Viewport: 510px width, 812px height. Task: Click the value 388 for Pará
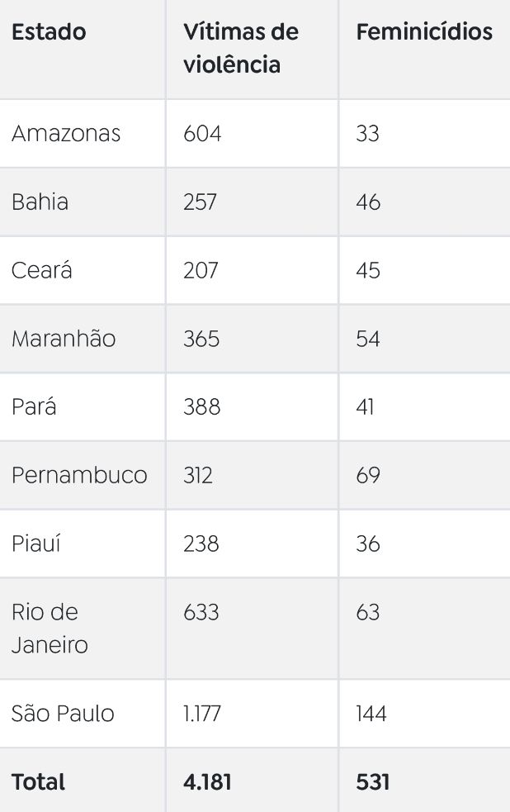(x=201, y=407)
